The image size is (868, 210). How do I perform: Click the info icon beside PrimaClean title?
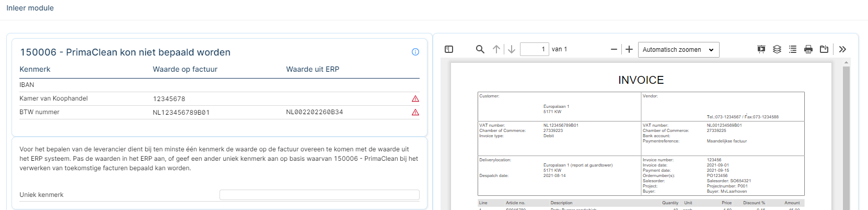(415, 52)
